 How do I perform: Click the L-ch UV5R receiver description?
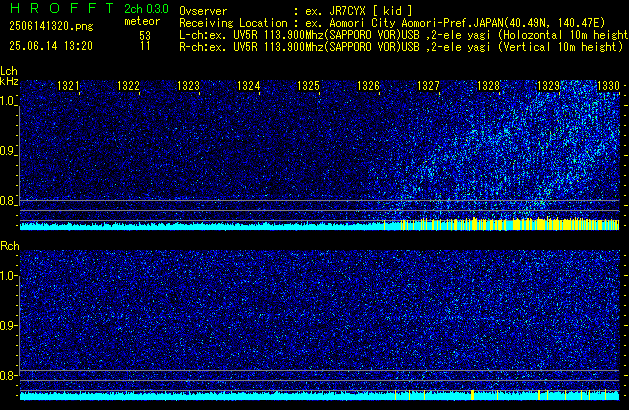pyautogui.click(x=404, y=35)
